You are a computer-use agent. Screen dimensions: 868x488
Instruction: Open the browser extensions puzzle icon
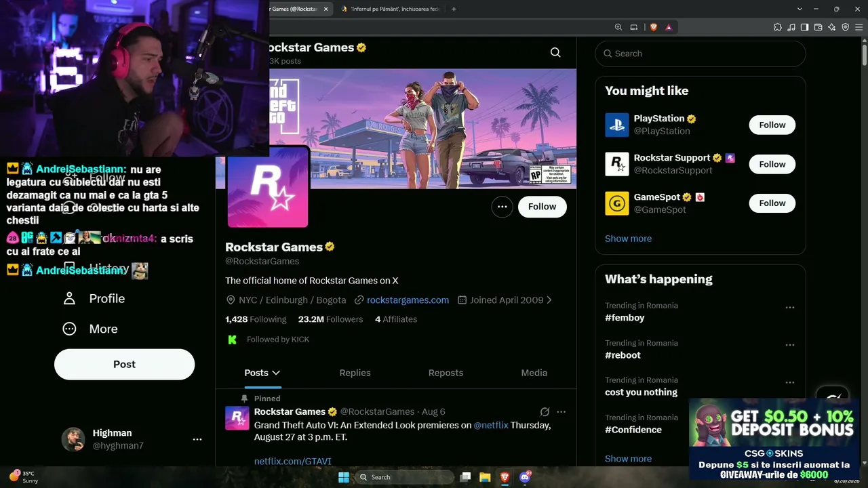click(778, 27)
